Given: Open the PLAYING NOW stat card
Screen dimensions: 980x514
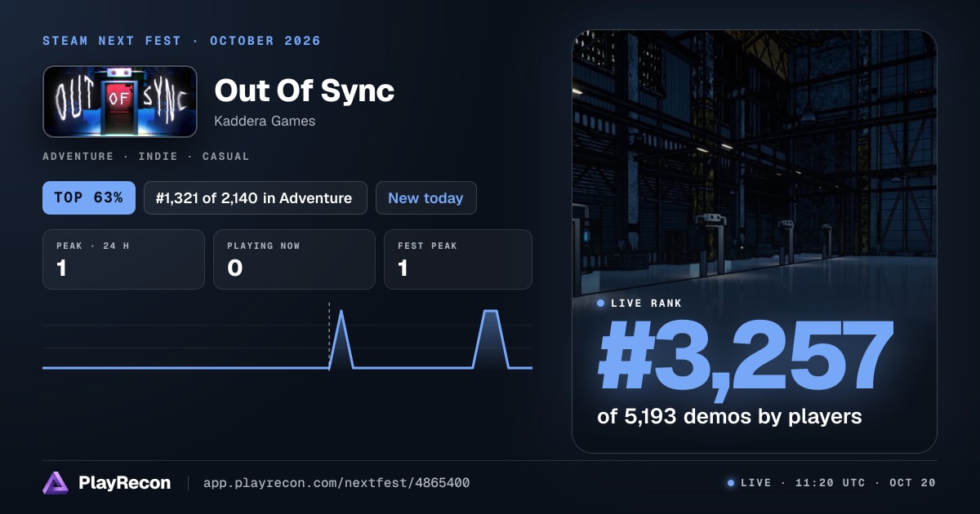Looking at the screenshot, I should click(x=294, y=259).
